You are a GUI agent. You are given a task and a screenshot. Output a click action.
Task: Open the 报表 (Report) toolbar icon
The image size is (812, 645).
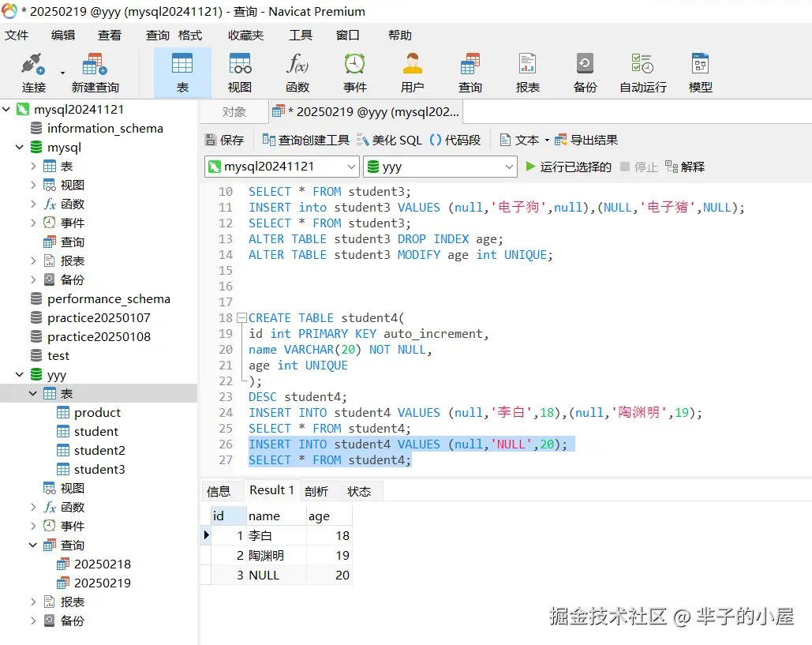(528, 73)
